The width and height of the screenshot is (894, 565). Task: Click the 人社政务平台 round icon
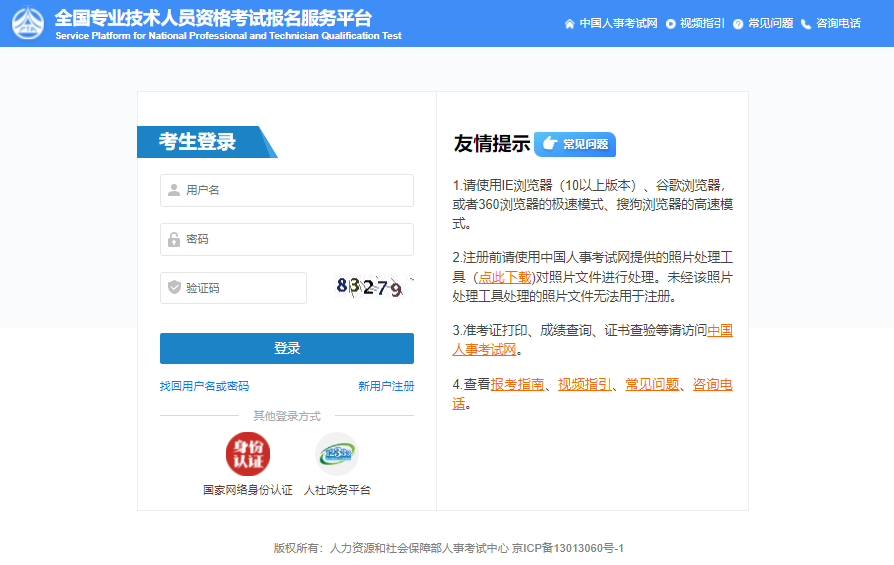point(336,454)
